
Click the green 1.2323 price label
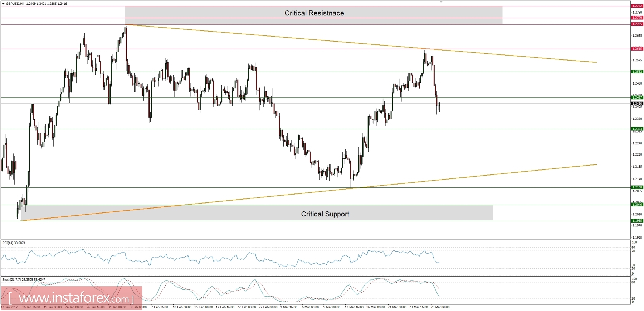point(637,129)
